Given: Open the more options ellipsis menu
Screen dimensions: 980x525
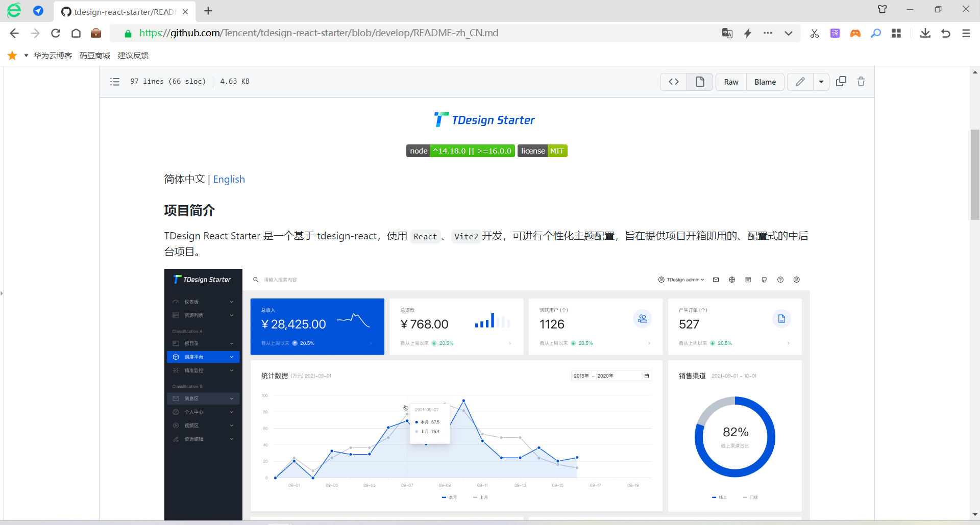Looking at the screenshot, I should [768, 33].
